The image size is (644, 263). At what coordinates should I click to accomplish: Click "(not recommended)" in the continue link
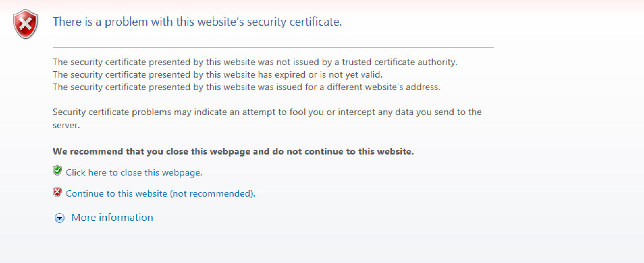(212, 193)
